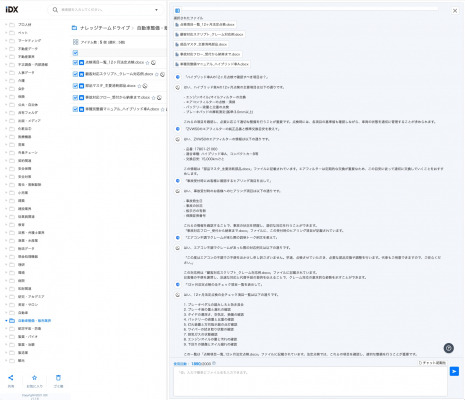Click the magnifier search icon
Image resolution: width=465 pixels, height=400 pixels.
point(55,10)
